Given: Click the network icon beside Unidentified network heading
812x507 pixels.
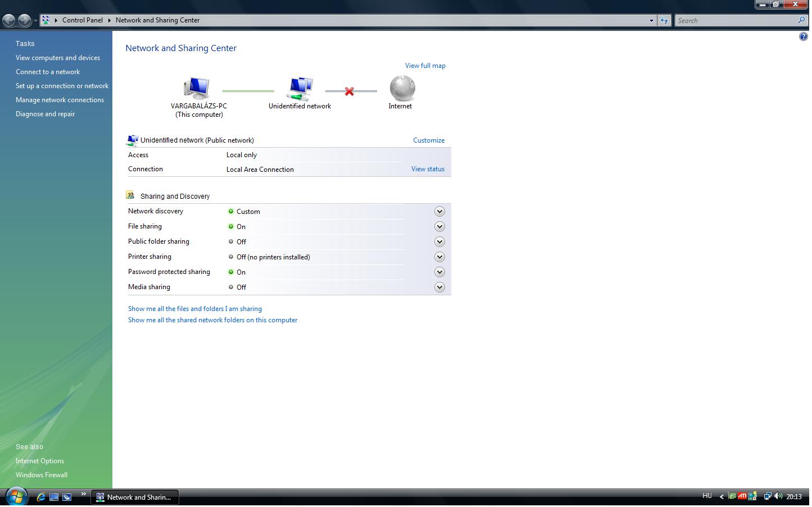Looking at the screenshot, I should click(x=132, y=140).
